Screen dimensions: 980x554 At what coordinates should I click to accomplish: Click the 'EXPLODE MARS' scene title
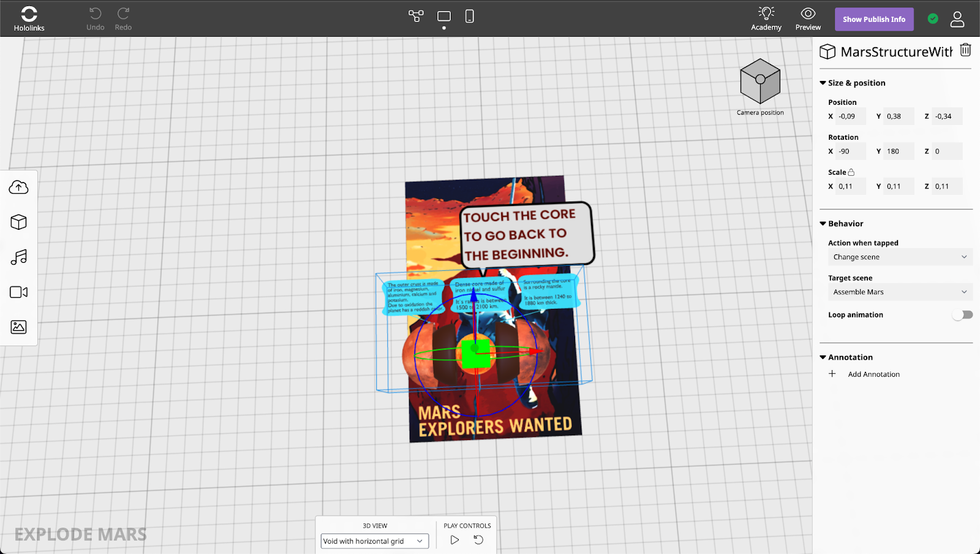point(81,534)
